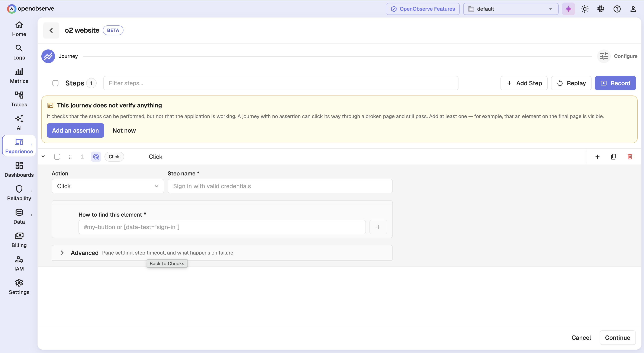This screenshot has width=644, height=353.
Task: Go to the Metrics section
Action: click(19, 76)
